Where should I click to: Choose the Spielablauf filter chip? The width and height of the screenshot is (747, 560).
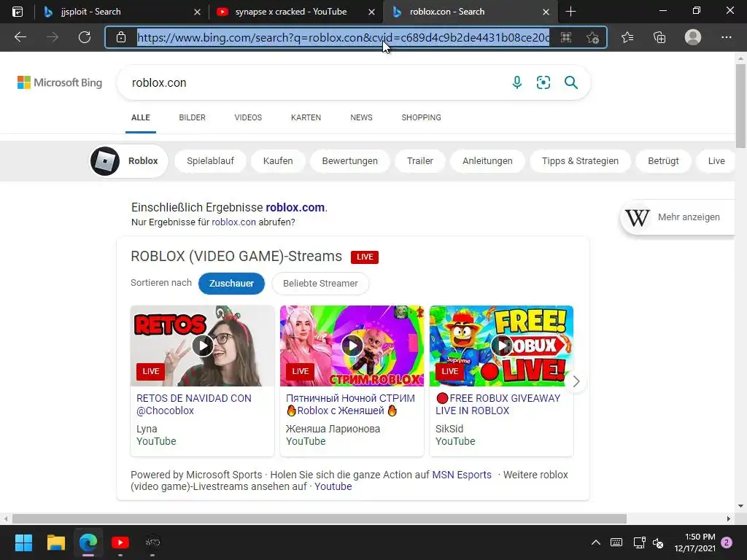210,161
